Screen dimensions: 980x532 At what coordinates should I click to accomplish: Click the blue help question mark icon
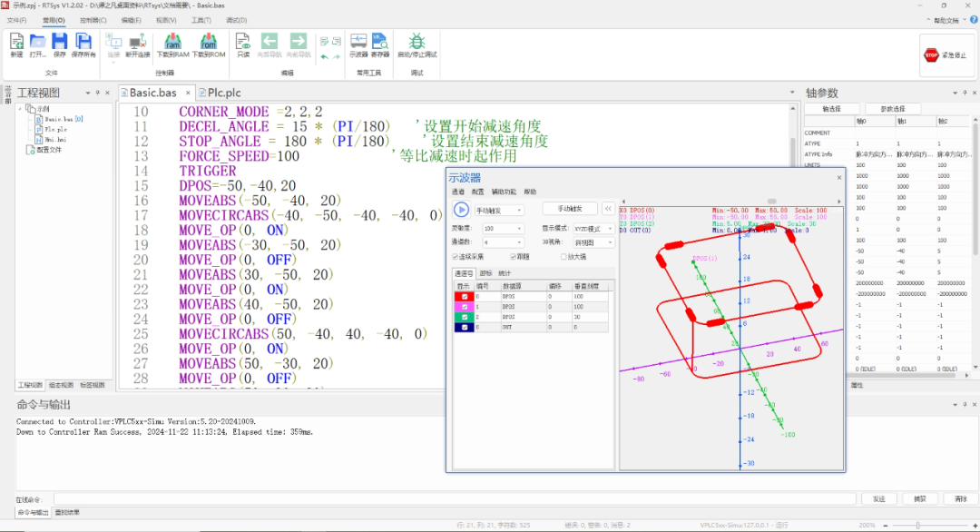tap(974, 20)
